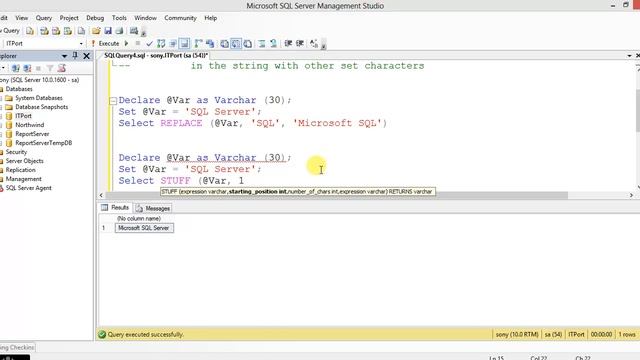Click the Uncomment selected lines icon
The height and width of the screenshot is (360, 640).
tap(273, 43)
